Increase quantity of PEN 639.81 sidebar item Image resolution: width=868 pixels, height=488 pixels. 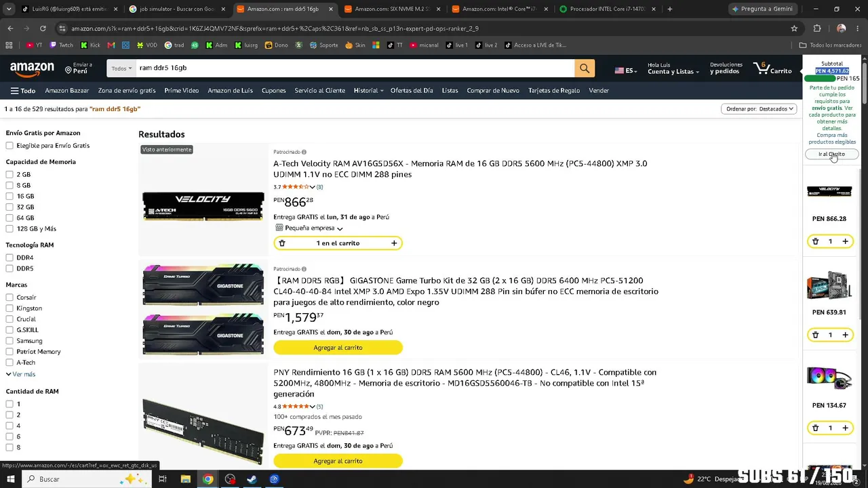pos(845,335)
